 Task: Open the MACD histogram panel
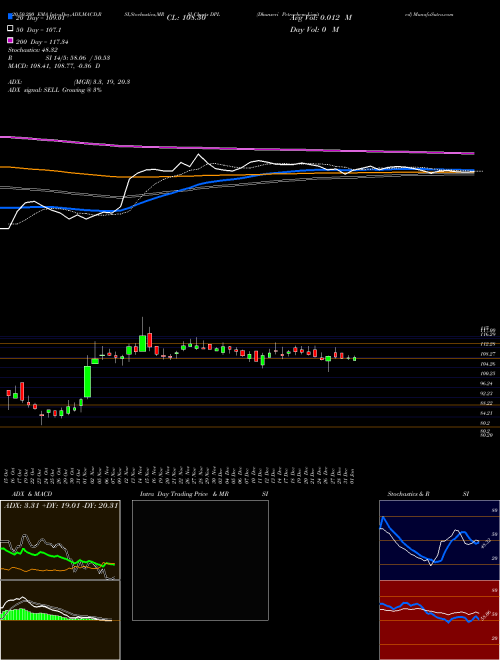pyautogui.click(x=60, y=620)
